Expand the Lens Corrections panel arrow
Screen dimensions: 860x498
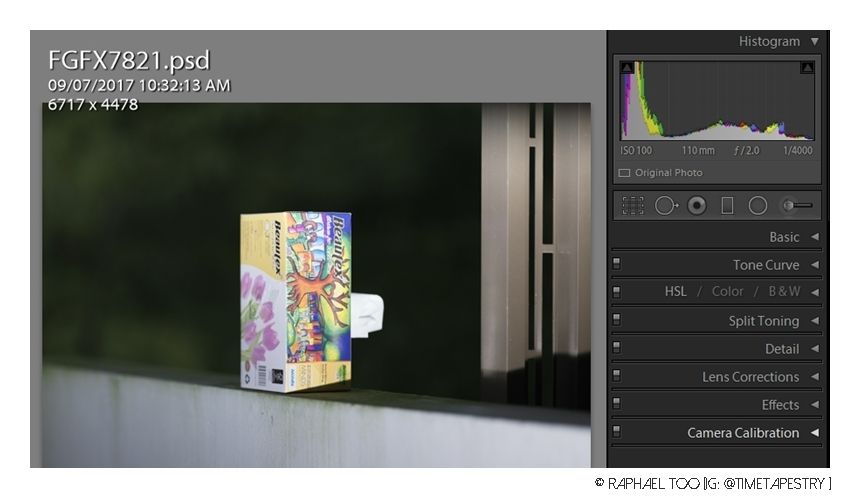(815, 377)
